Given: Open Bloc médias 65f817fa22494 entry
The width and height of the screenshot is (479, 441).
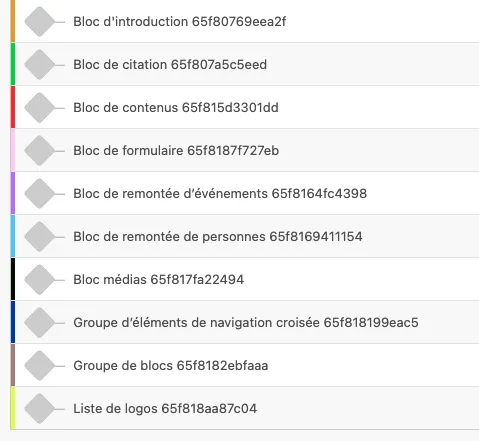Looking at the screenshot, I should coord(247,279).
